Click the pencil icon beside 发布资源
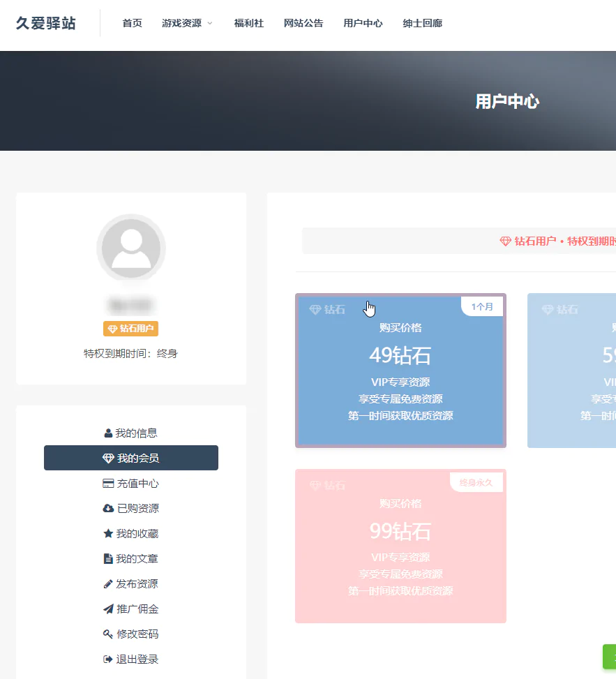The image size is (616, 679). point(108,584)
